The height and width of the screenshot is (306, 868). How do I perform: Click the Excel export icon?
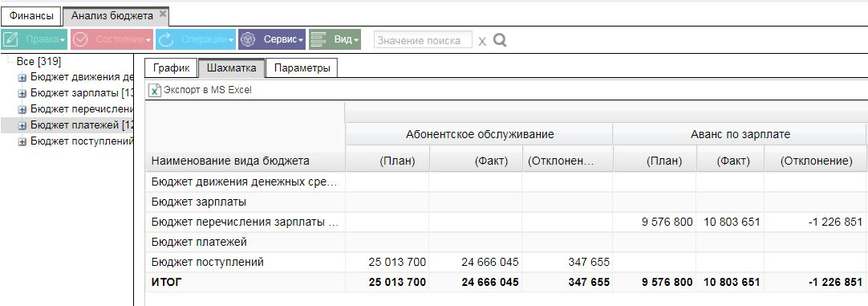coord(155,90)
